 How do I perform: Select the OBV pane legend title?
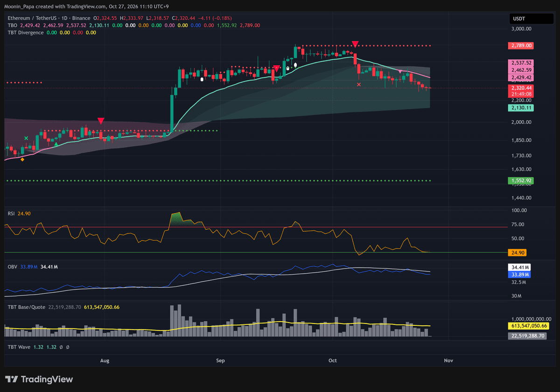coord(13,267)
